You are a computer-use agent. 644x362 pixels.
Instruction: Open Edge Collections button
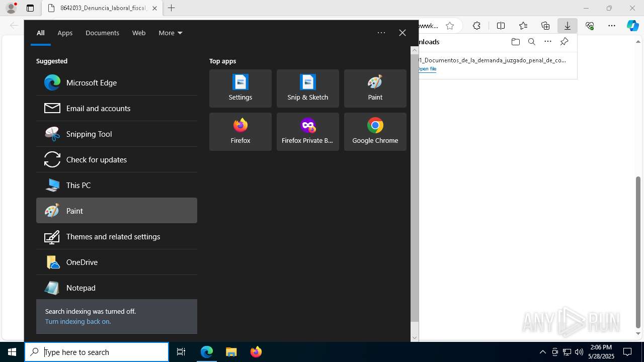545,26
